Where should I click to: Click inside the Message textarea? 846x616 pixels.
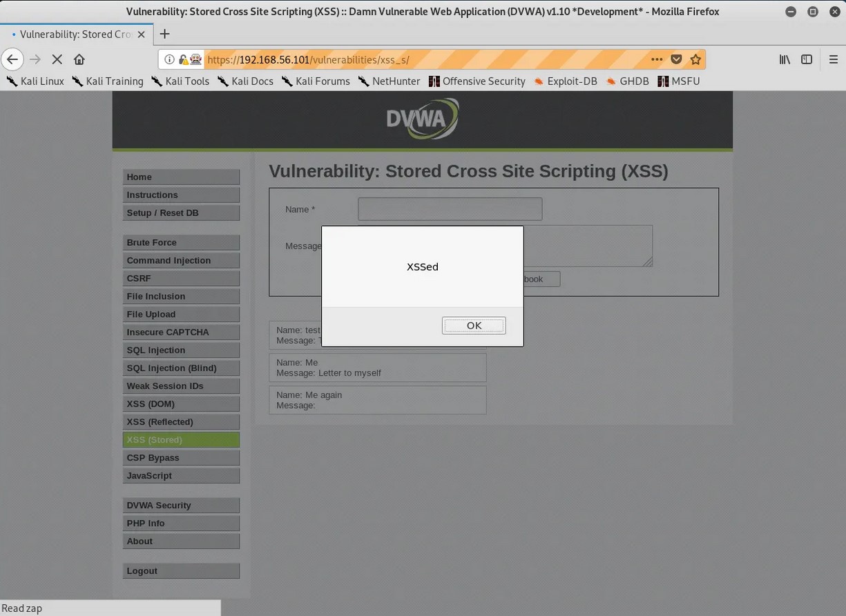coord(588,246)
